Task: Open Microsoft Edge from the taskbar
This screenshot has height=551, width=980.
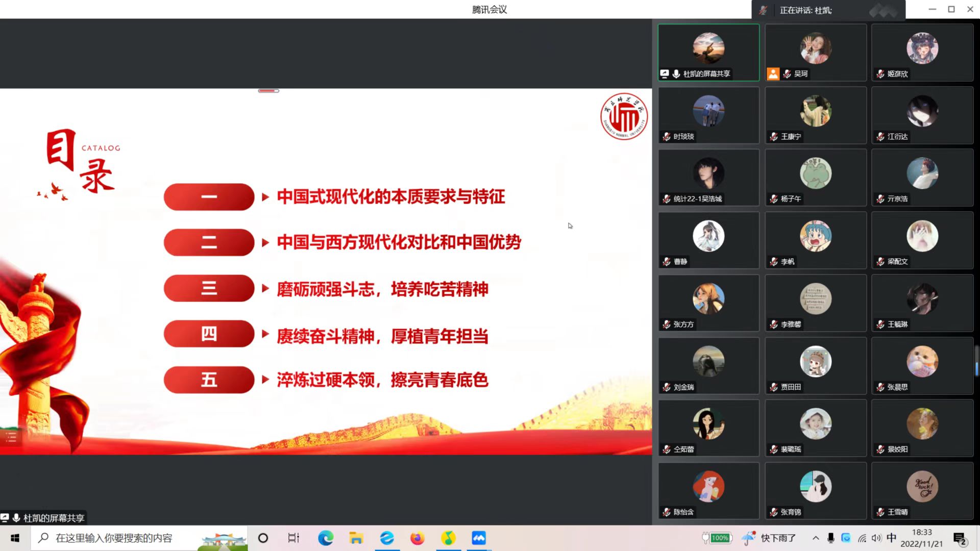Action: pyautogui.click(x=325, y=538)
